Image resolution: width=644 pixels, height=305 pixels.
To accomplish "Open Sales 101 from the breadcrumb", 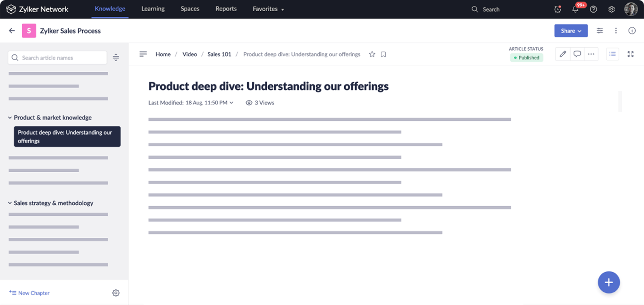I will [219, 54].
